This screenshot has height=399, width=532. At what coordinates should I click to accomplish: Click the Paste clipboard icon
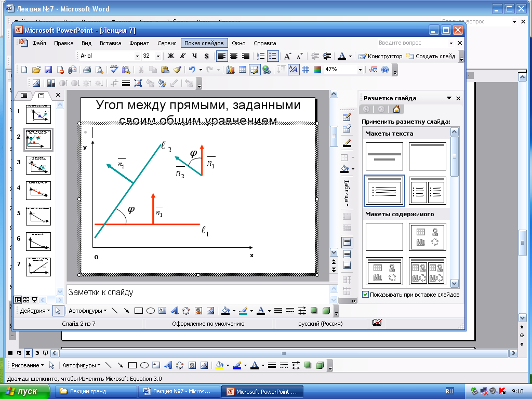165,70
